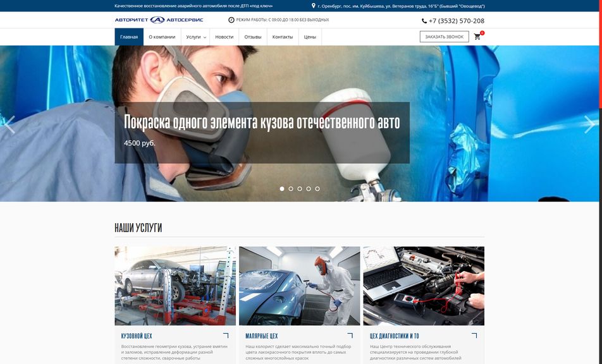602x364 pixels.
Task: Select the first slider dot
Action: pyautogui.click(x=282, y=189)
